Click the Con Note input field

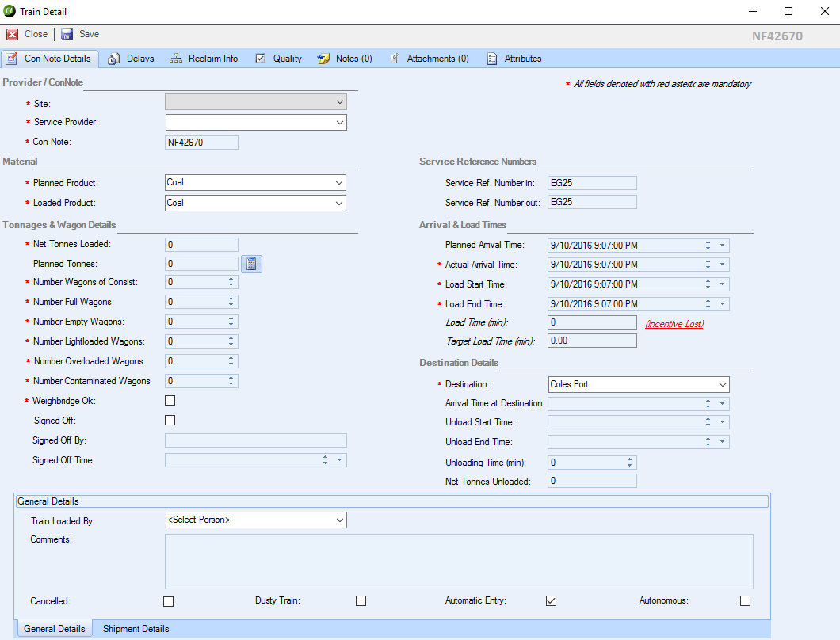201,143
